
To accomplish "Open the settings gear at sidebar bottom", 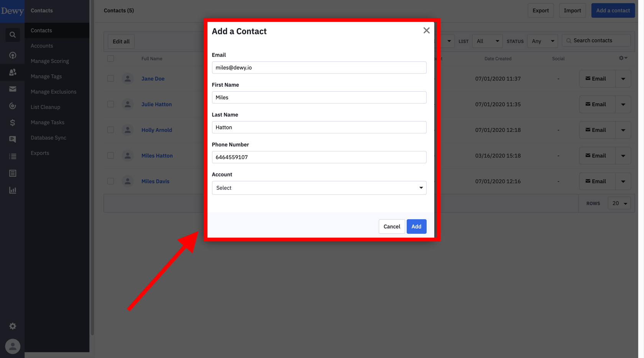I will coord(13,326).
